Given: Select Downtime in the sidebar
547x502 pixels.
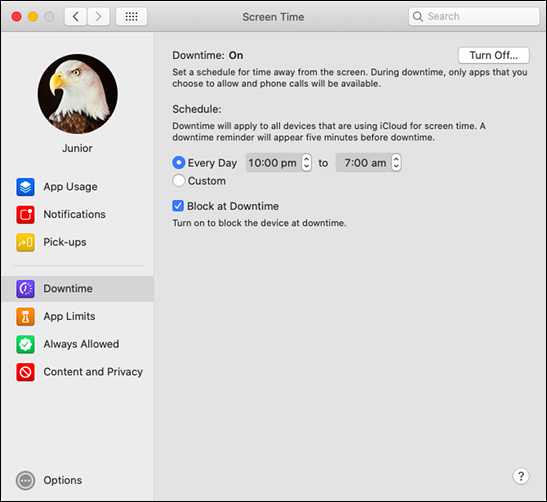Looking at the screenshot, I should 77,289.
